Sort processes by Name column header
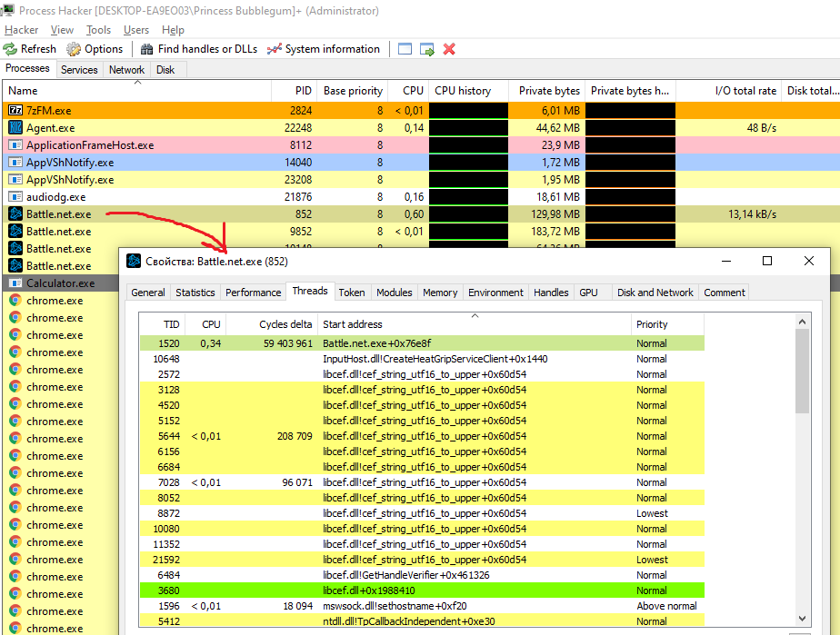The image size is (840, 635). (x=137, y=91)
